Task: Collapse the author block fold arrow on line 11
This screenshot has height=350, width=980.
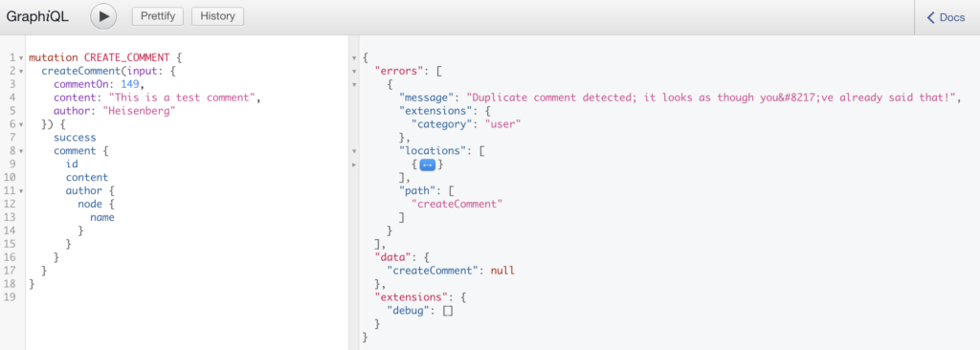Action: (21, 191)
